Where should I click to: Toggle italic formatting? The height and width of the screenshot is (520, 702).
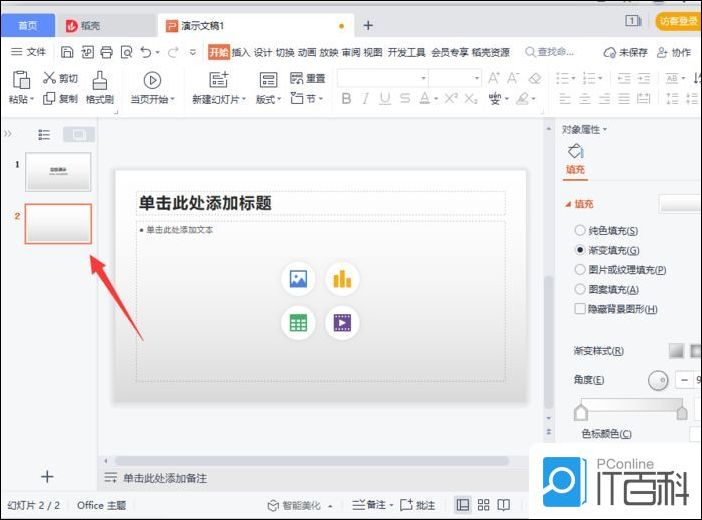[366, 99]
